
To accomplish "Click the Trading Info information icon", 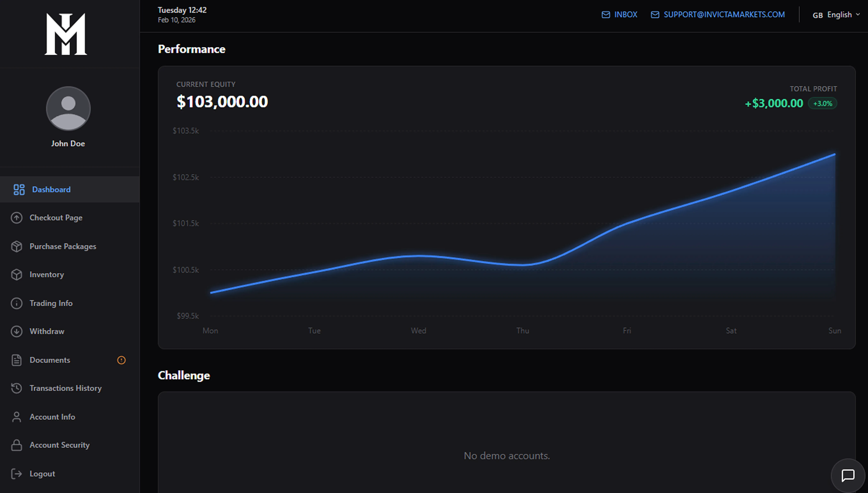I will point(17,303).
